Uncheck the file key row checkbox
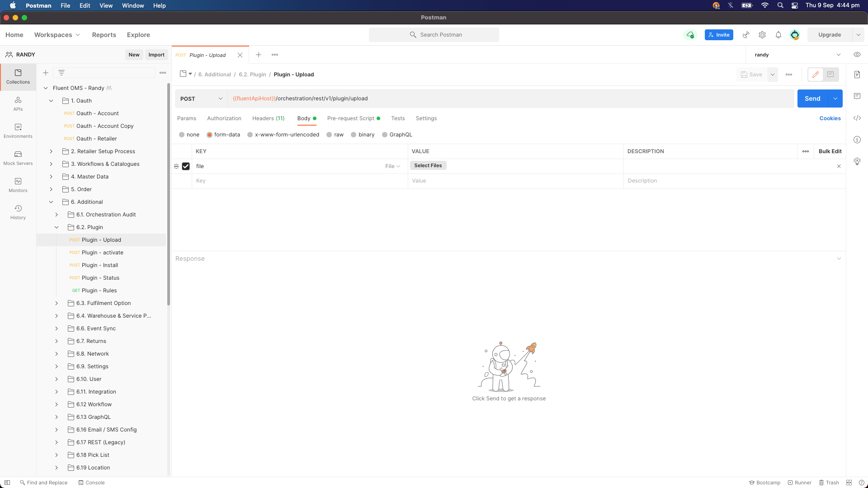 tap(186, 166)
